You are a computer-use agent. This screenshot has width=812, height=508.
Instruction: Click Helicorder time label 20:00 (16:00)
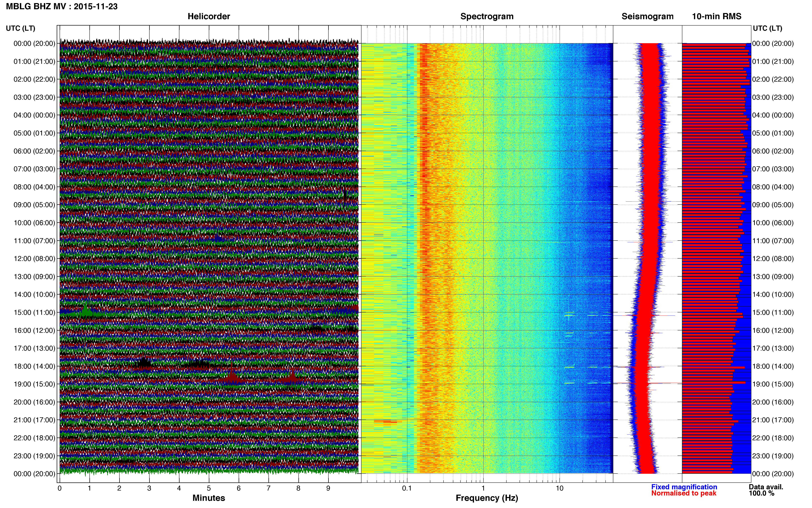click(x=34, y=402)
